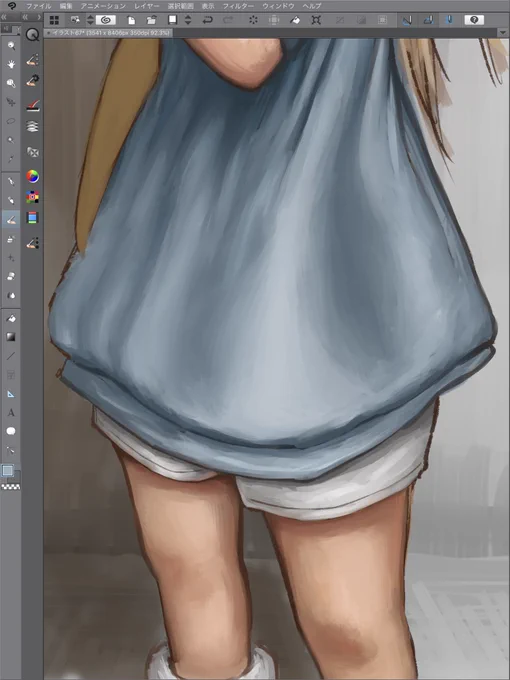The height and width of the screenshot is (680, 510).
Task: Select the Blend tool
Action: [x=11, y=295]
